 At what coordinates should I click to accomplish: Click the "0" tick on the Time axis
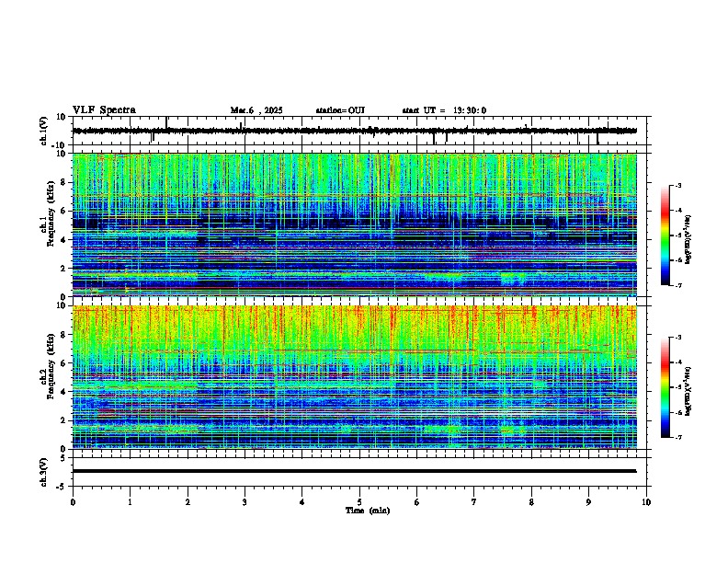click(73, 502)
